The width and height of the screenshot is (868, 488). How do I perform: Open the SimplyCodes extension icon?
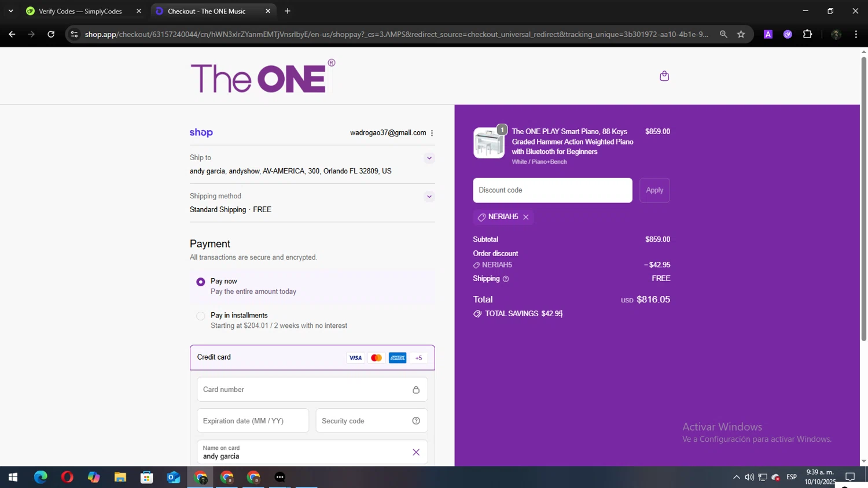tap(788, 34)
